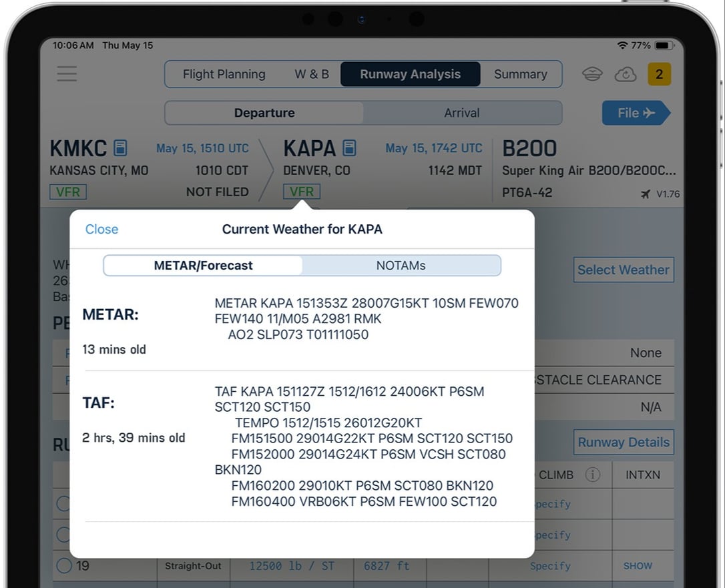Image resolution: width=725 pixels, height=588 pixels.
Task: Click the pilot cap profile icon
Action: click(592, 74)
